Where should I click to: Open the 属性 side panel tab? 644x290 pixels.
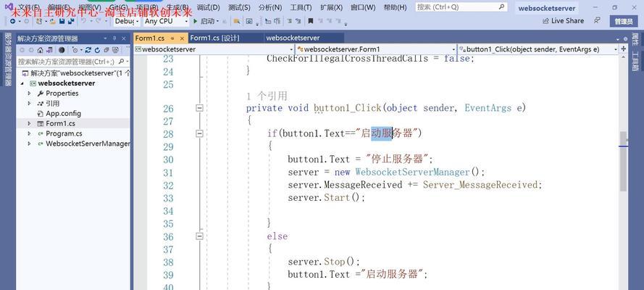tap(635, 40)
